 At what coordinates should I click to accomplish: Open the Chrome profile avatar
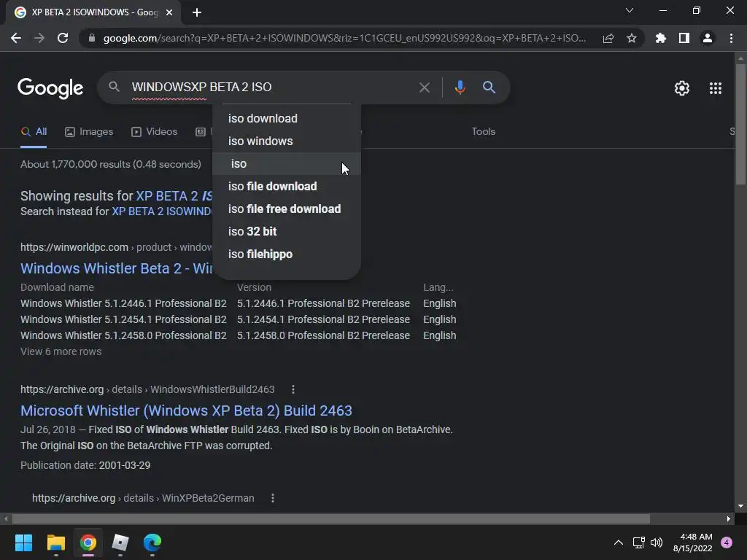[x=708, y=38]
